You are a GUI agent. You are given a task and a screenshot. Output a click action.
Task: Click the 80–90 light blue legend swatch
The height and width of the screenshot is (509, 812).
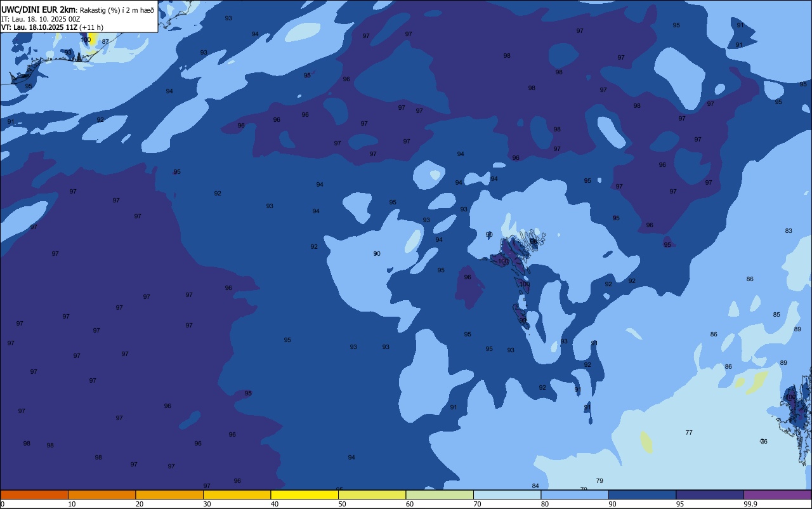point(575,494)
